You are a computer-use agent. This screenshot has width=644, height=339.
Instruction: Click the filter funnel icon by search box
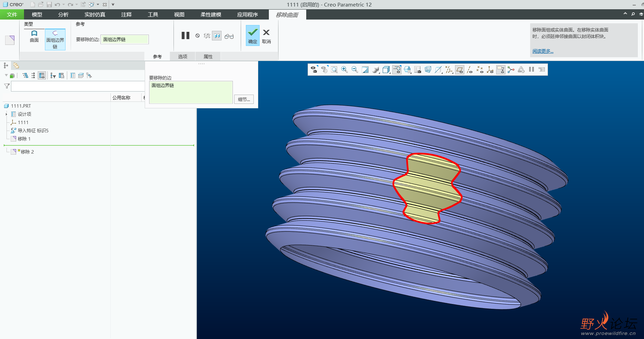tap(7, 86)
